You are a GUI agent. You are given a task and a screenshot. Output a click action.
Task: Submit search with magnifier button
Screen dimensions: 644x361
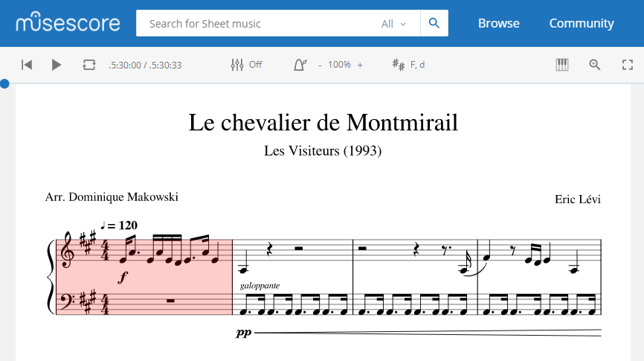point(434,23)
